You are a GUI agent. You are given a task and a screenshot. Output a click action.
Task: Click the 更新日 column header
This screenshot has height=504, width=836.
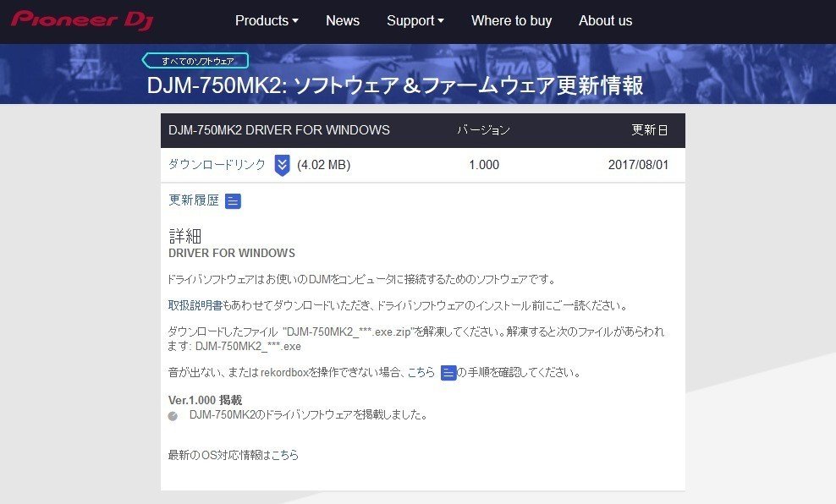click(x=650, y=130)
